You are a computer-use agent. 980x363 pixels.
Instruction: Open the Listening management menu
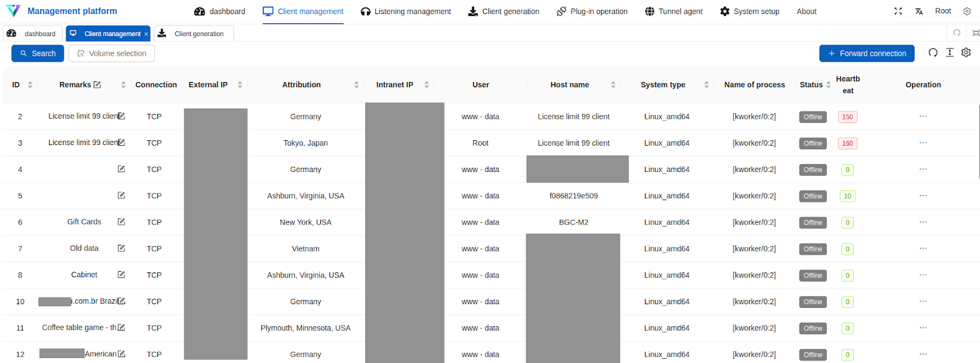click(405, 11)
